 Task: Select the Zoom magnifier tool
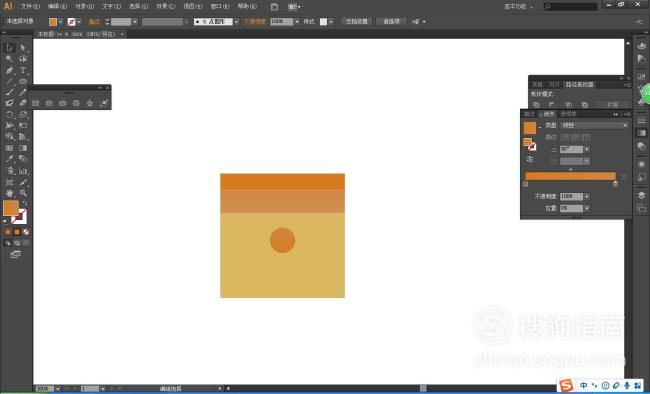(23, 193)
